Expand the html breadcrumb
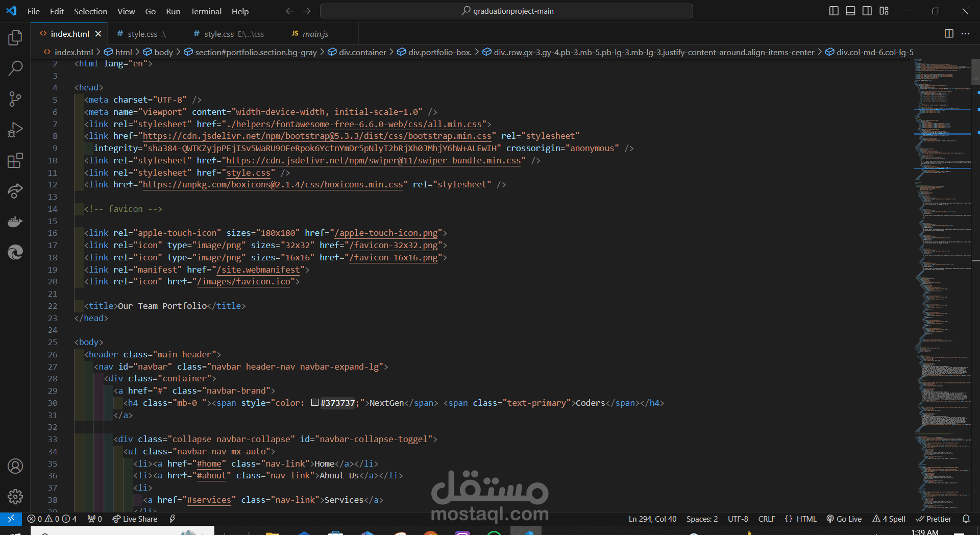Image resolution: width=980 pixels, height=535 pixels. (118, 52)
